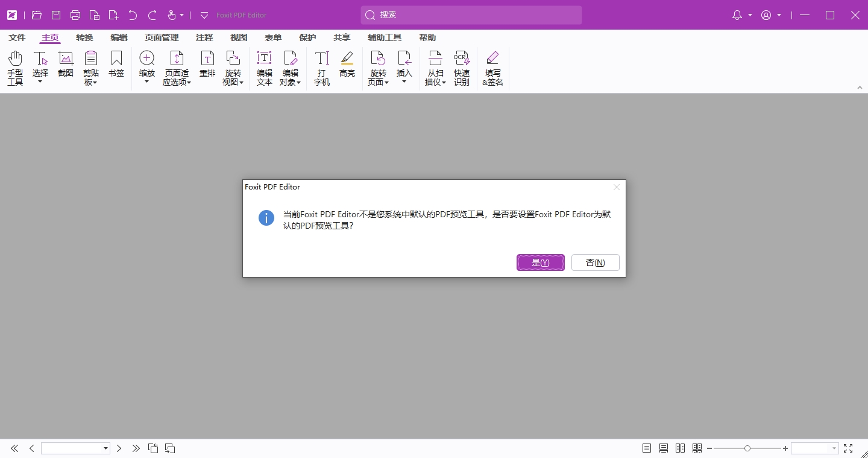
Task: Open the page number combo box dropdown
Action: point(106,448)
